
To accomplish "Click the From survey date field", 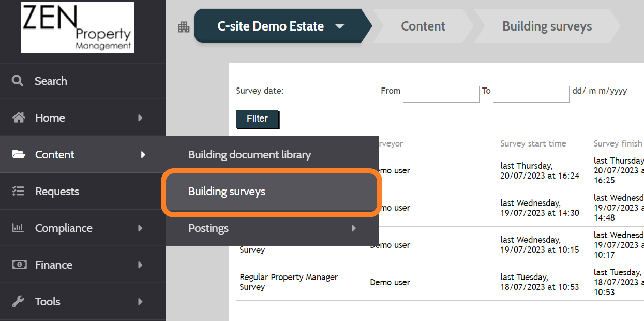I will coord(441,94).
